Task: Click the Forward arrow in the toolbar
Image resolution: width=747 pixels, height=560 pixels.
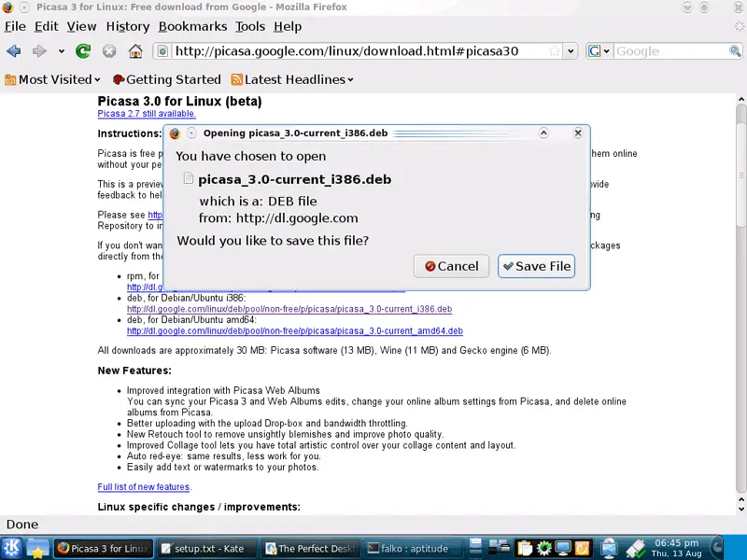Action: (39, 51)
